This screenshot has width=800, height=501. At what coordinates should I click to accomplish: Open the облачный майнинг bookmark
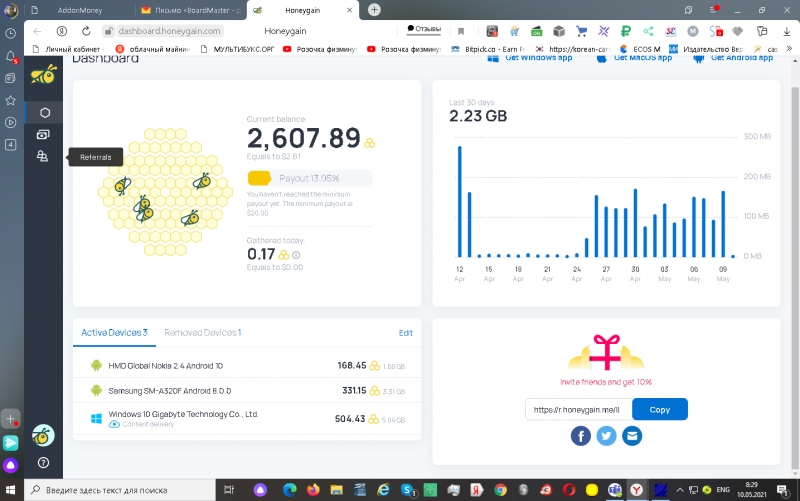pyautogui.click(x=153, y=49)
